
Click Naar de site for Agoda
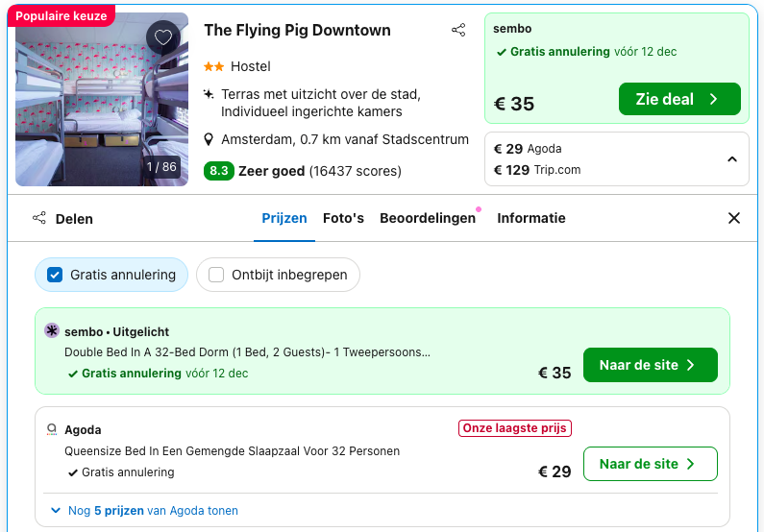click(650, 464)
